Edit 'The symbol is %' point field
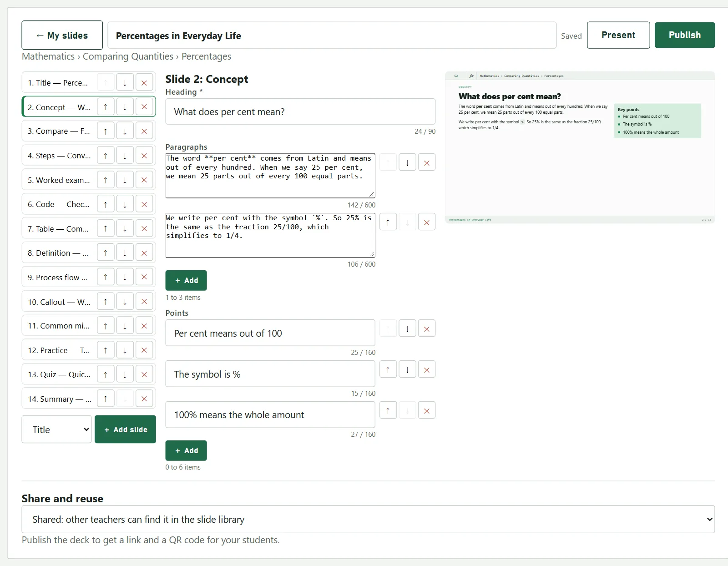The width and height of the screenshot is (728, 566). [x=270, y=374]
